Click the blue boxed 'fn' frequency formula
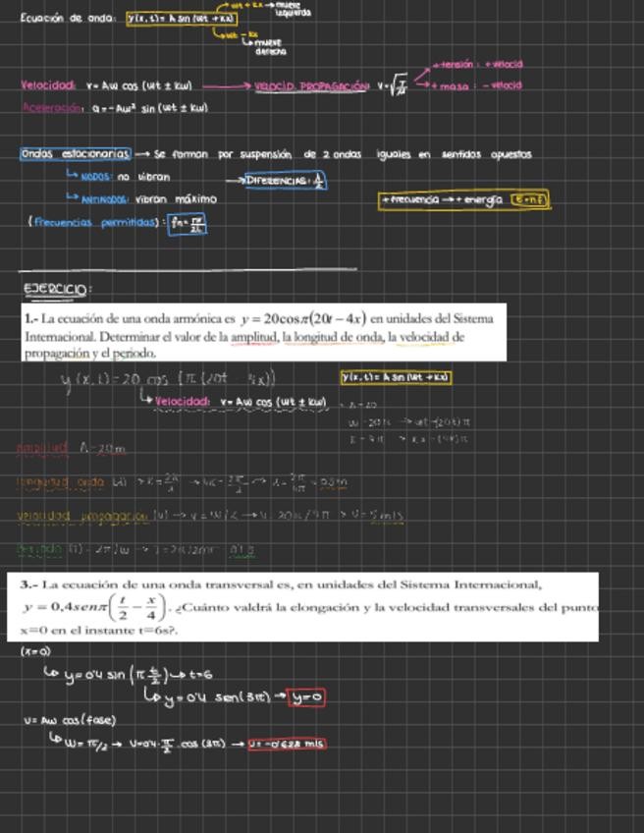Viewport: 644px width, 833px height. [x=187, y=224]
